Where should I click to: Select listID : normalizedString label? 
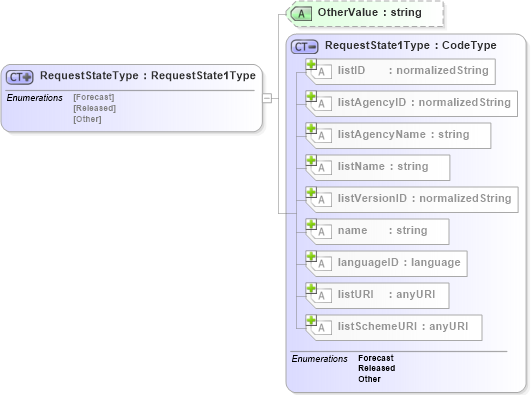pos(413,70)
